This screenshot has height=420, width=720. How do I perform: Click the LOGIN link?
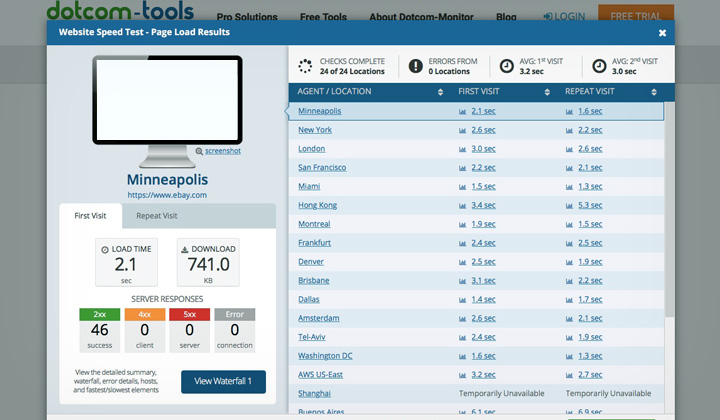pyautogui.click(x=564, y=17)
